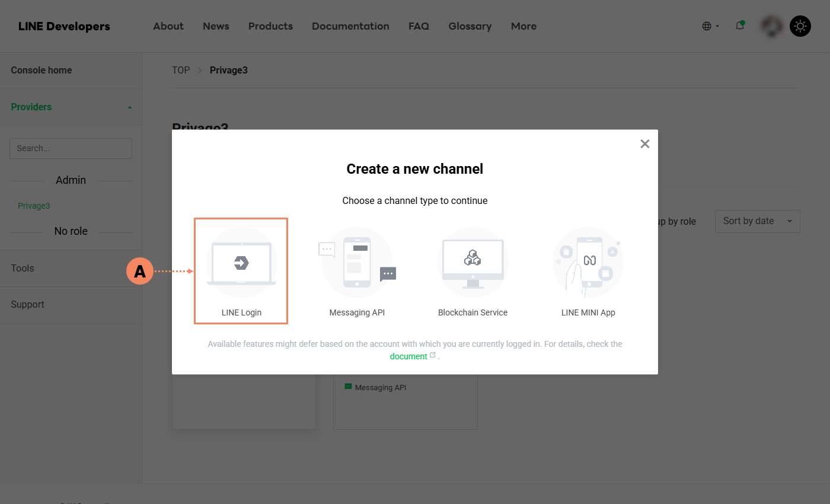This screenshot has height=504, width=830.
Task: Open the user profile avatar
Action: coord(771,26)
